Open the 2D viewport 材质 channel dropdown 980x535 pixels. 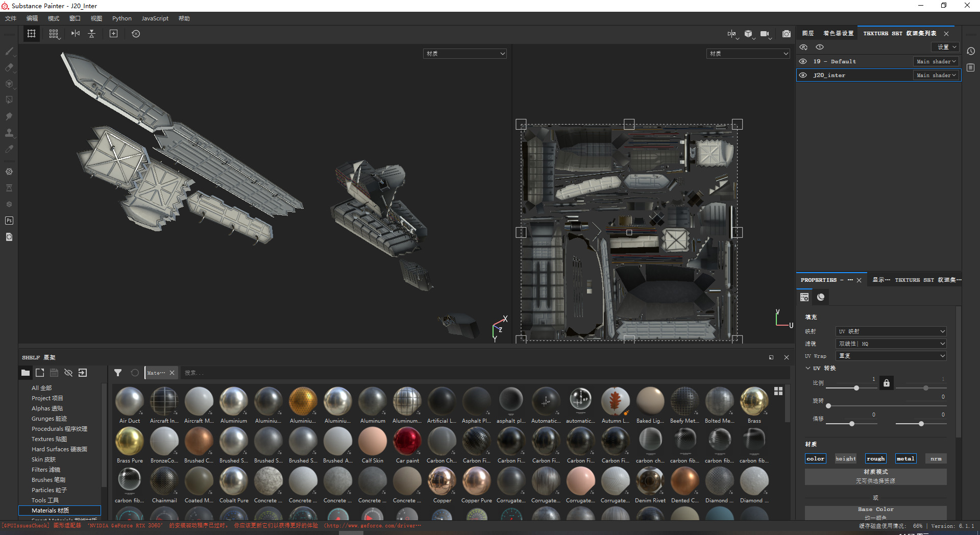pos(748,54)
